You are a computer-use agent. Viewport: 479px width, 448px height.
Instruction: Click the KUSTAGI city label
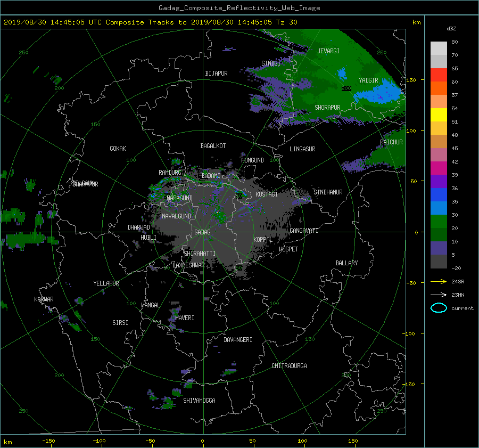[x=267, y=194]
